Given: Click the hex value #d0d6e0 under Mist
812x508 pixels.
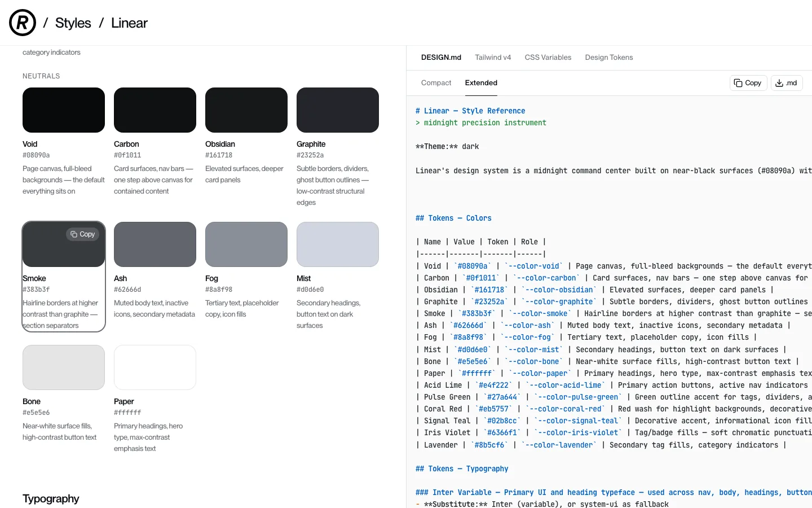Looking at the screenshot, I should (310, 290).
